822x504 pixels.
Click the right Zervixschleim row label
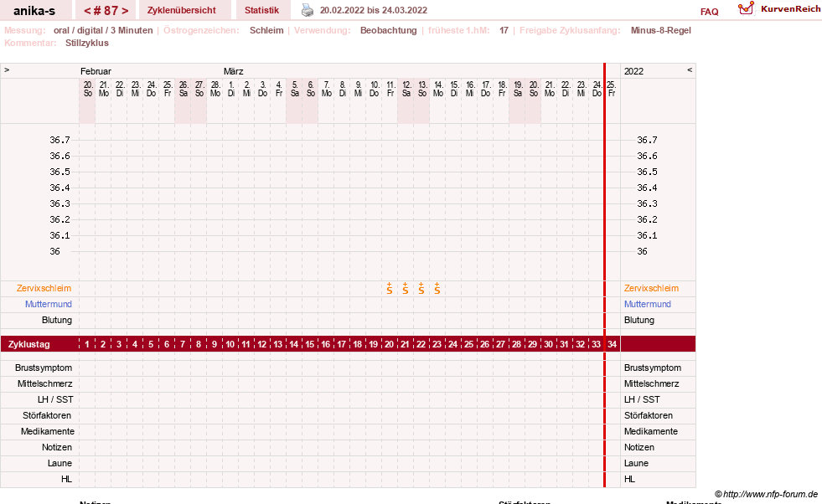click(x=651, y=288)
